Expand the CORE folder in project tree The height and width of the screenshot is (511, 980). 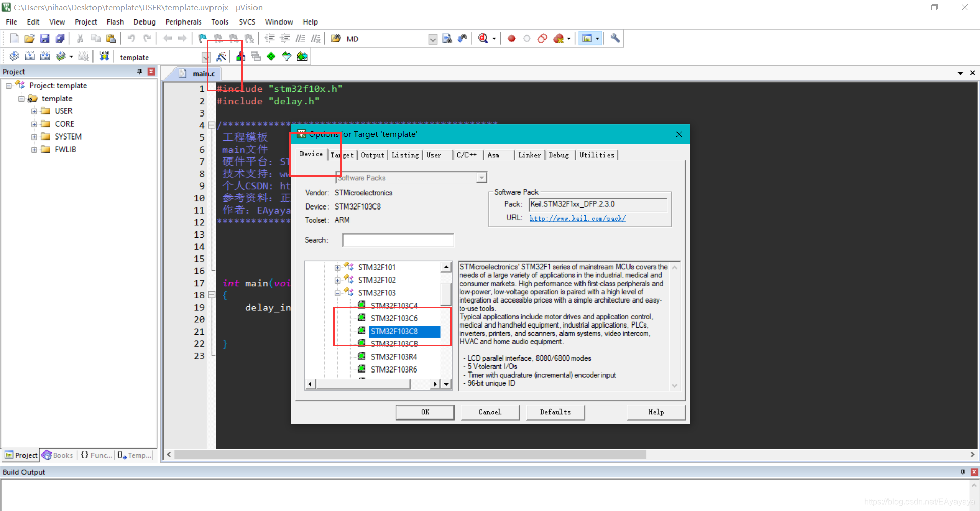click(34, 124)
